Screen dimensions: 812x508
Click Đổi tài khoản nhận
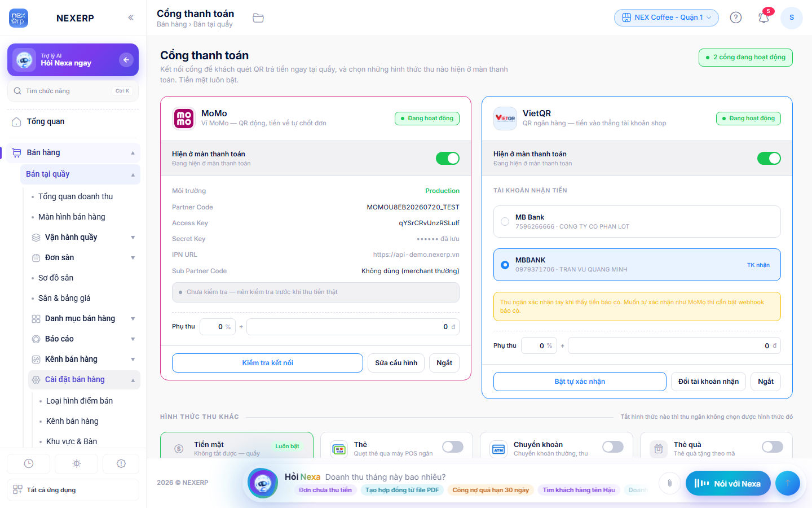(709, 382)
